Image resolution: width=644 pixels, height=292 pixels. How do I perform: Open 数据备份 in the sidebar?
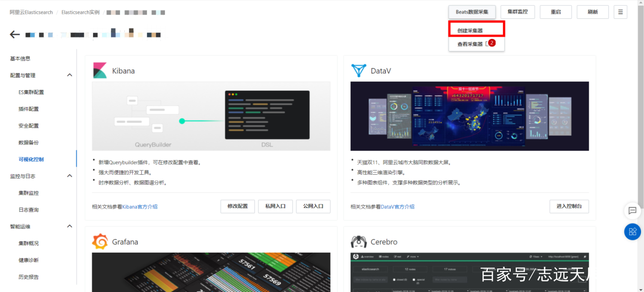[x=29, y=143]
